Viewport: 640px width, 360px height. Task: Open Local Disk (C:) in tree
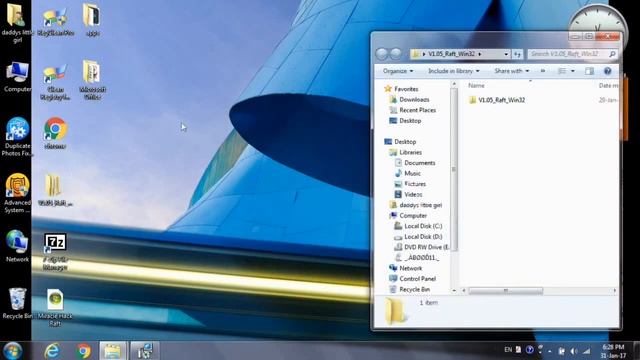[418, 226]
